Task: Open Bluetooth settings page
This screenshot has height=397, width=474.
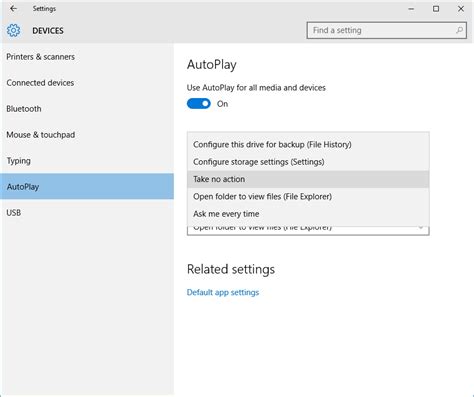Action: point(87,109)
